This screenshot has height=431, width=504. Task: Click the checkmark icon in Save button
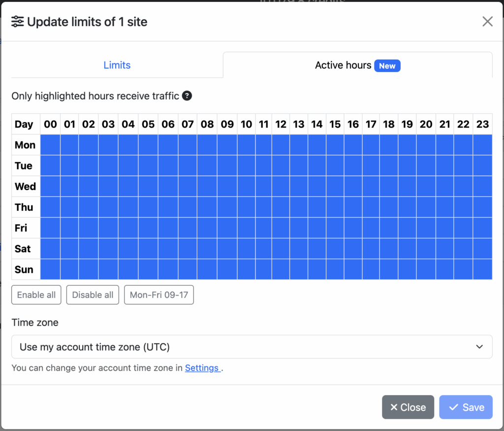pyautogui.click(x=453, y=407)
